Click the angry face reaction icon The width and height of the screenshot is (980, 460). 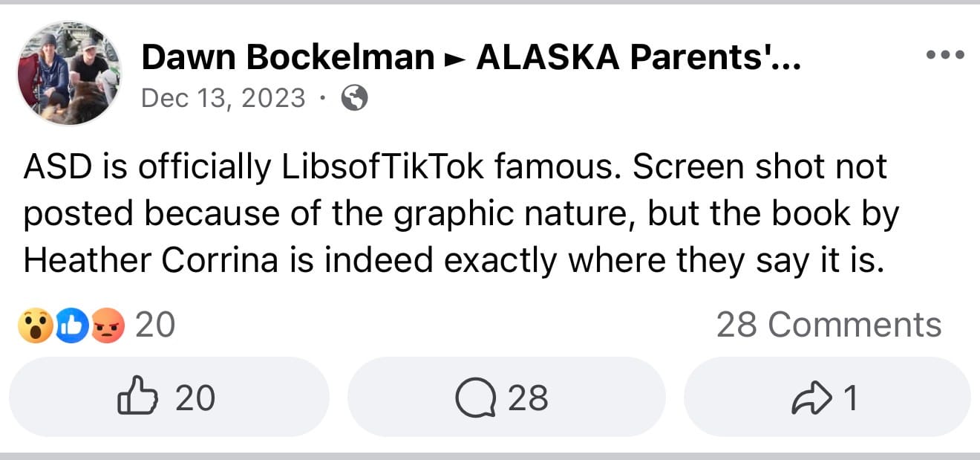[x=109, y=324]
